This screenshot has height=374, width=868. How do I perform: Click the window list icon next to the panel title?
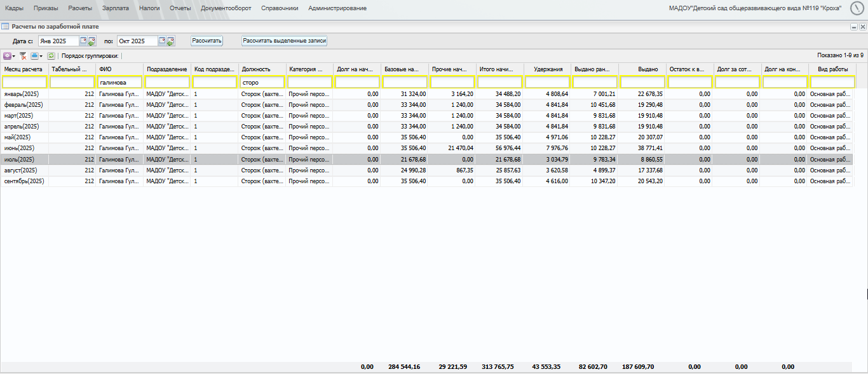tap(5, 27)
